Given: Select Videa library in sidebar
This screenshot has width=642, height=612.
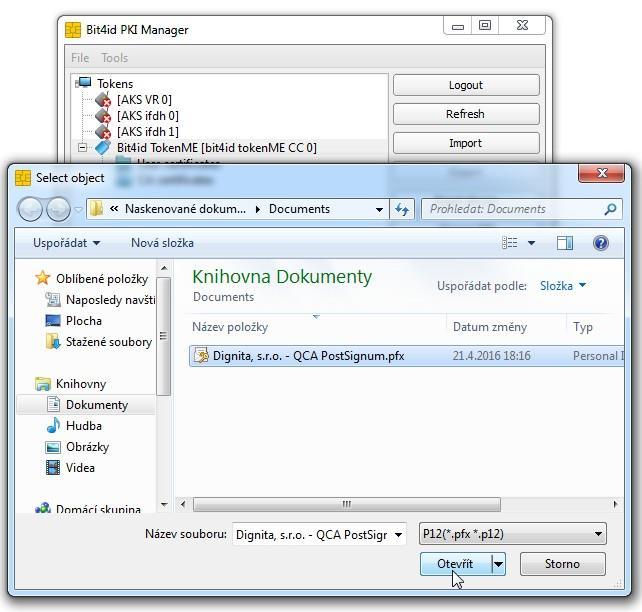Looking at the screenshot, I should pyautogui.click(x=80, y=467).
